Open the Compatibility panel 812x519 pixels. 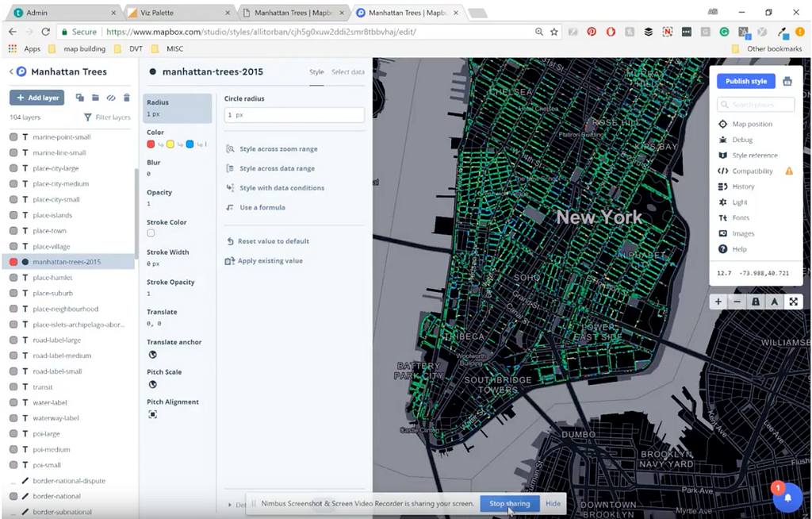745,171
